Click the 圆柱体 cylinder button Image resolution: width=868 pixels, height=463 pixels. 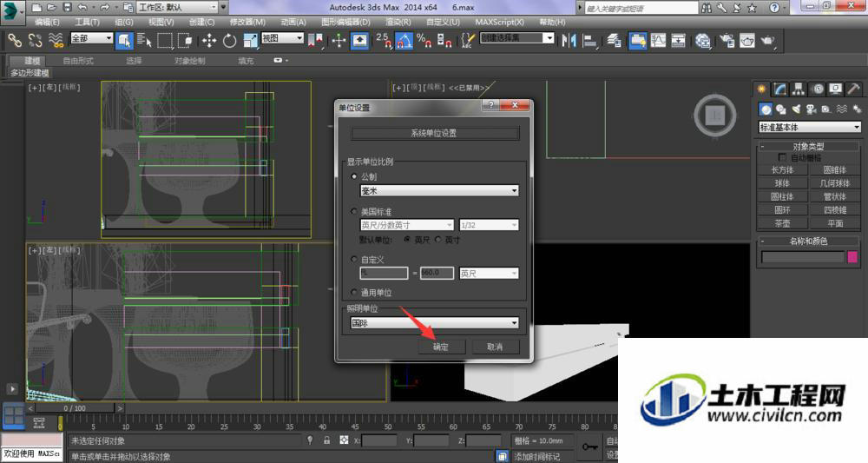pos(782,196)
